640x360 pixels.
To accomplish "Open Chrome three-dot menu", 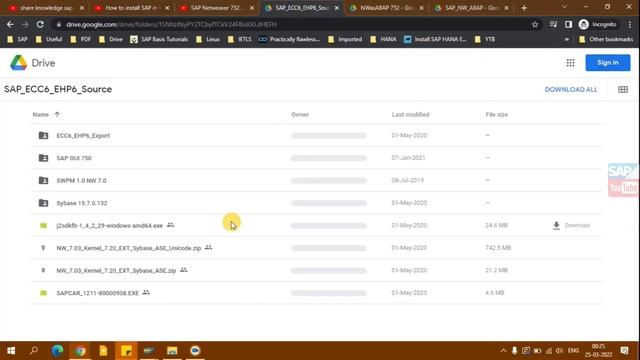I will tap(629, 24).
